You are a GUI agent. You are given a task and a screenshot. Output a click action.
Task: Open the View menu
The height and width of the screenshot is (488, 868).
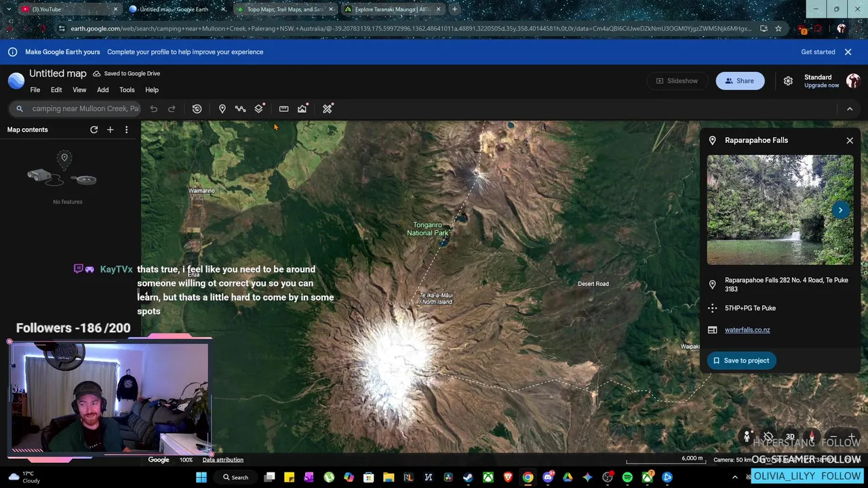pos(79,90)
